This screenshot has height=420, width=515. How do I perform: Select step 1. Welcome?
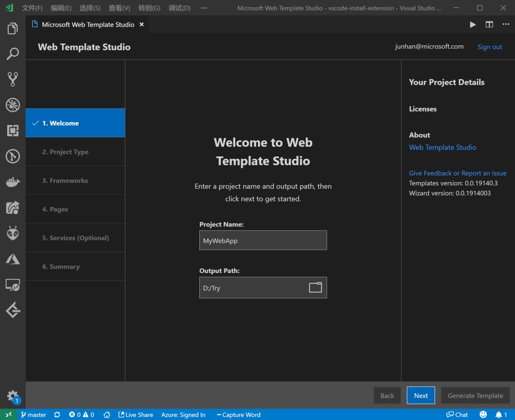75,123
